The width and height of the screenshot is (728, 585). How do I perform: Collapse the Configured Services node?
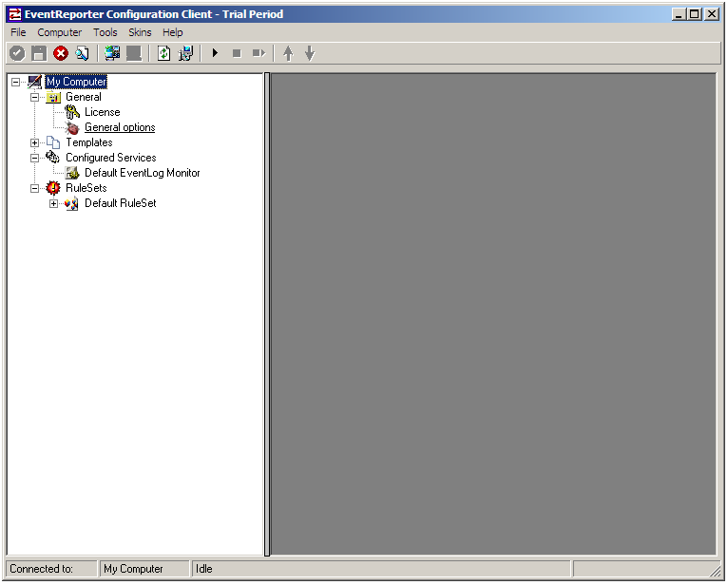pos(35,159)
